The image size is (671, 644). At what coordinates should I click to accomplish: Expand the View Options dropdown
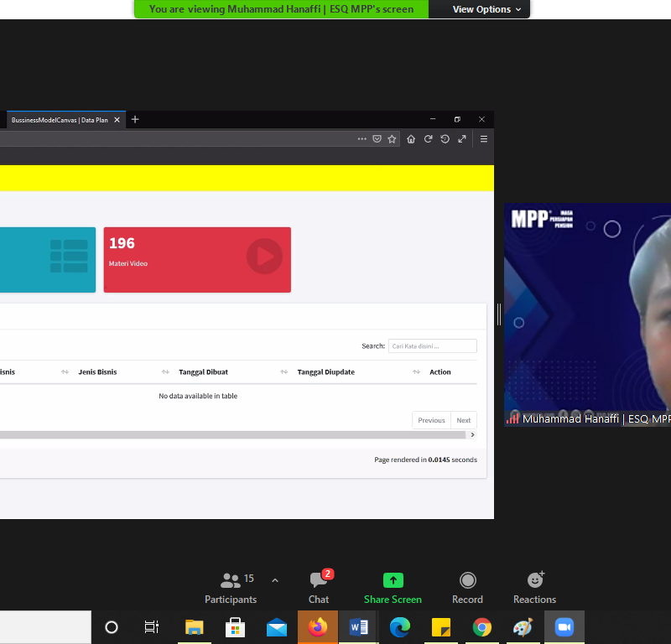pos(486,9)
